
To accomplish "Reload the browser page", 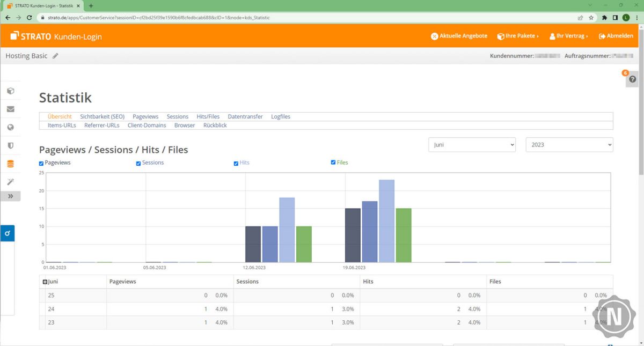I will (30, 17).
